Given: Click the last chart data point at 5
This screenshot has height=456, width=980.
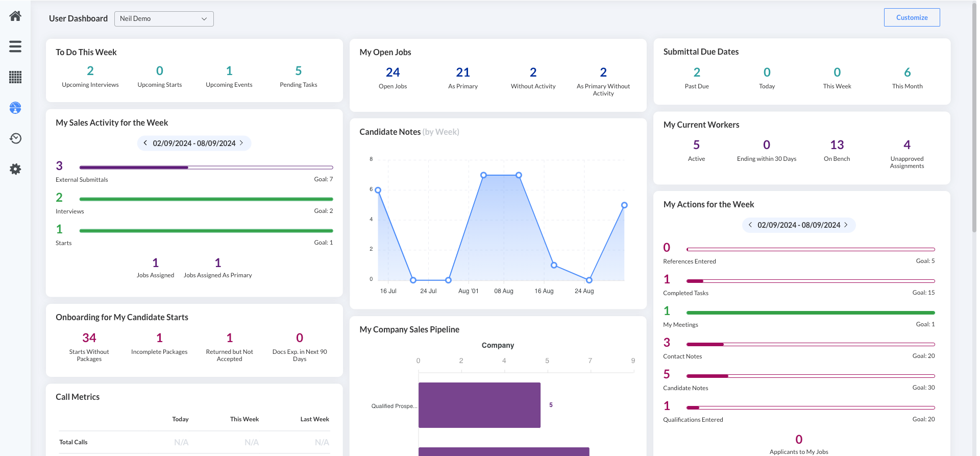Looking at the screenshot, I should click(x=624, y=205).
